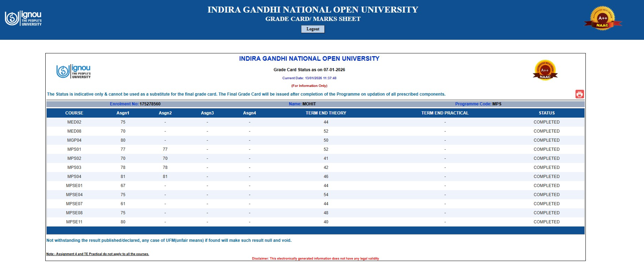Click the MPSE11 course code

click(x=74, y=222)
